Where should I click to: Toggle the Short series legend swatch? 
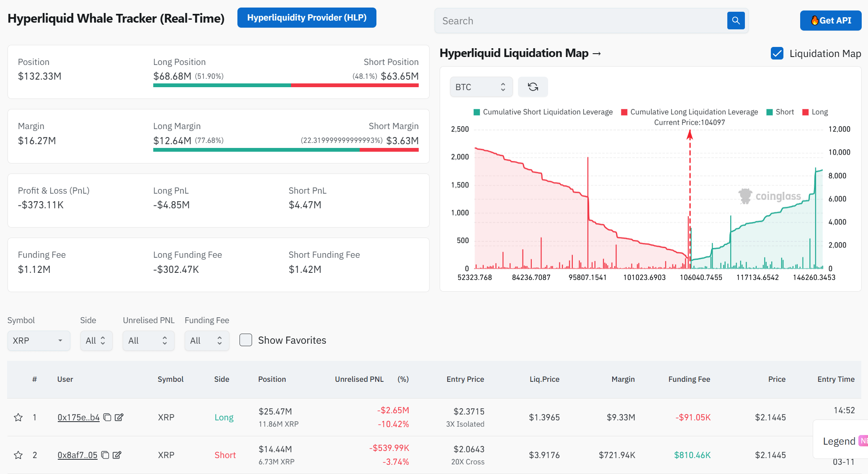coord(770,112)
